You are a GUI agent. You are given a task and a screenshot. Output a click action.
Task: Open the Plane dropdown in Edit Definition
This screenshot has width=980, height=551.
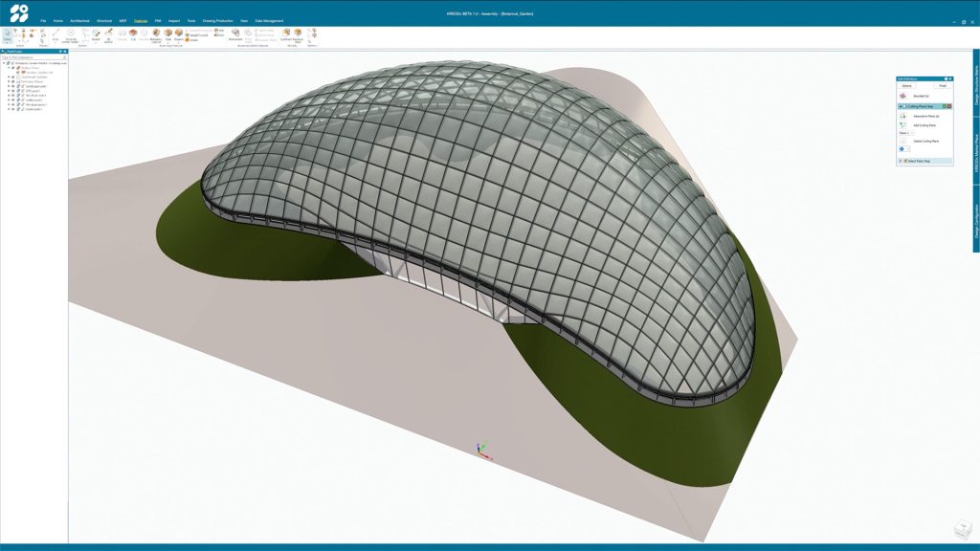(907, 133)
